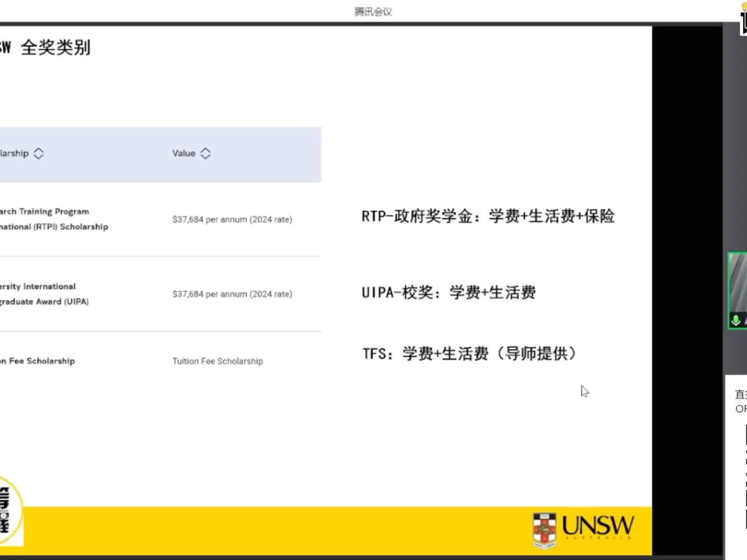This screenshot has width=747, height=560.
Task: Click the UNSW logo in footer
Action: 584,529
